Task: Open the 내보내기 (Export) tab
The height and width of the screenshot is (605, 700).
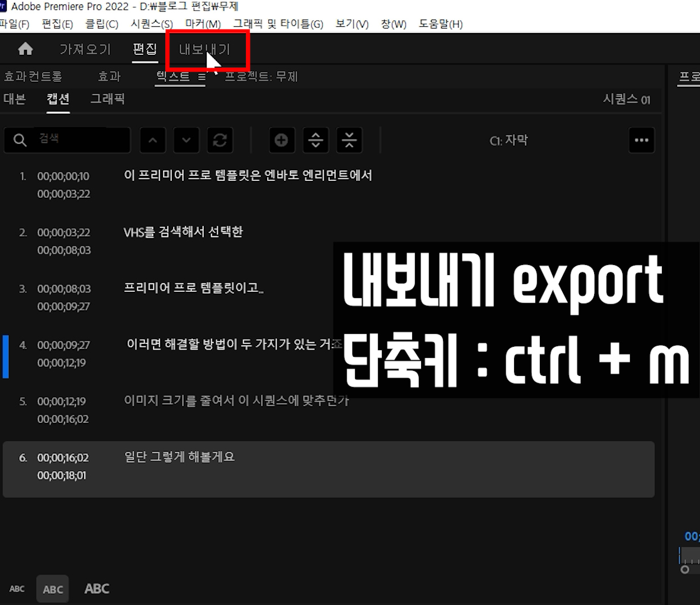Action: (205, 49)
